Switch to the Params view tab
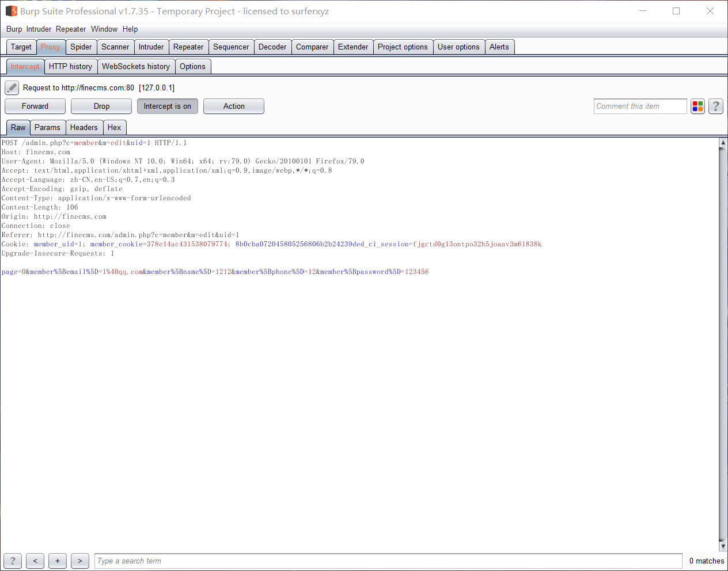 pyautogui.click(x=47, y=128)
